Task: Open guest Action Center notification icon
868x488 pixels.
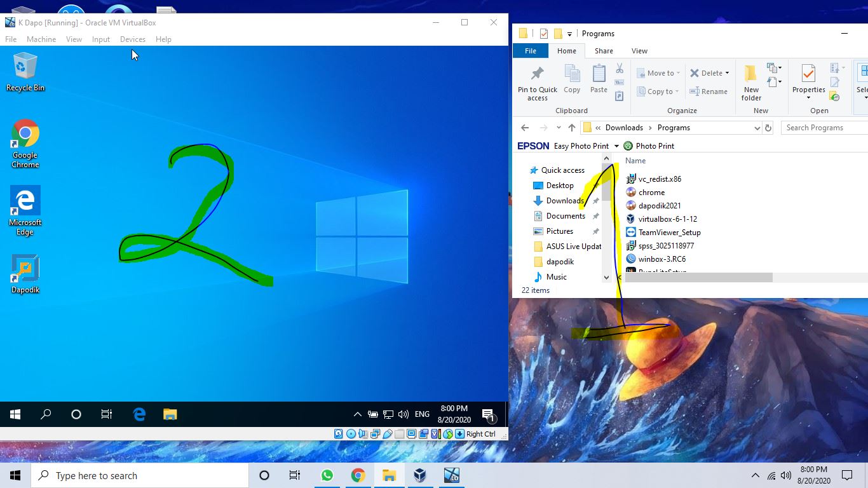Action: 489,415
